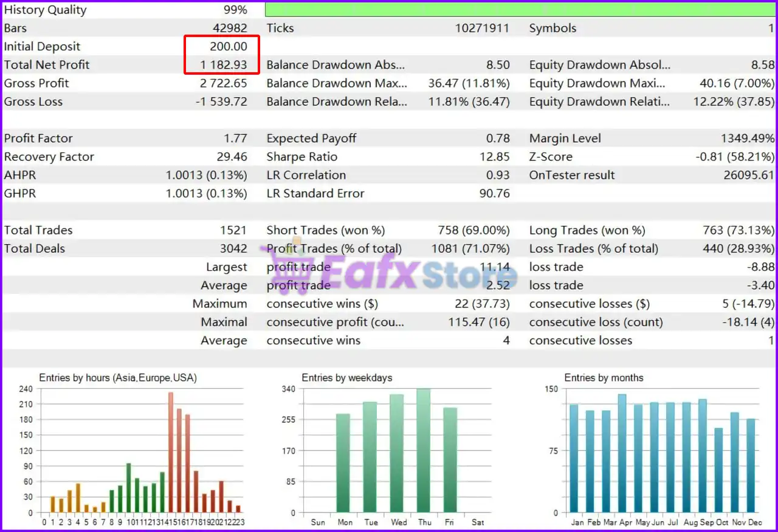Click the green History Quality progress bar
778x532 pixels.
pos(520,10)
